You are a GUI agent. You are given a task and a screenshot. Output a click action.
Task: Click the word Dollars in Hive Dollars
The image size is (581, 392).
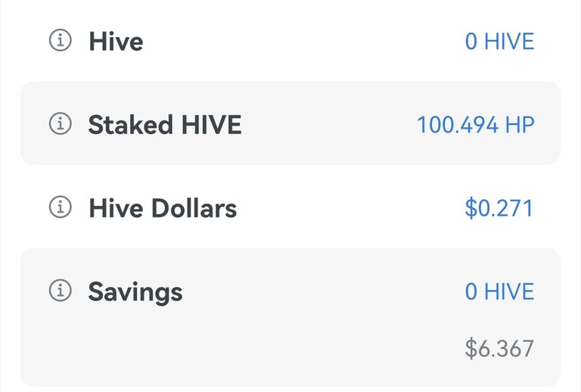pos(194,208)
